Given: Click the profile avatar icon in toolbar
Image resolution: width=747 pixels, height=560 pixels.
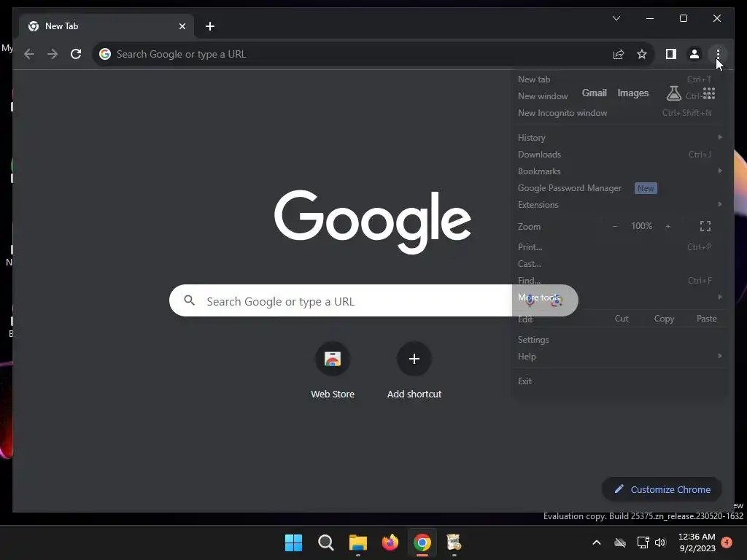Looking at the screenshot, I should [694, 54].
